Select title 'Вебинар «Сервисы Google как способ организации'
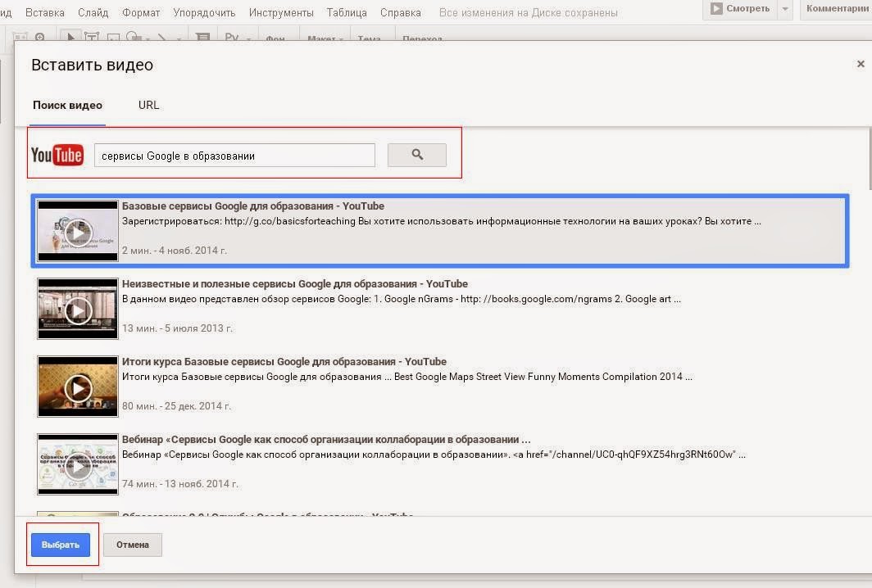Image resolution: width=872 pixels, height=588 pixels. 326,440
